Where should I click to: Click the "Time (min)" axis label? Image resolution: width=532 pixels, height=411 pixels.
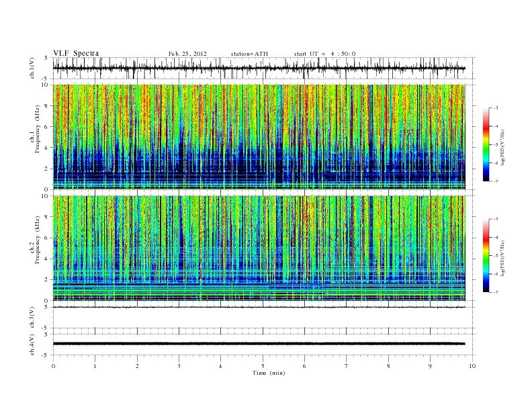[x=269, y=373]
